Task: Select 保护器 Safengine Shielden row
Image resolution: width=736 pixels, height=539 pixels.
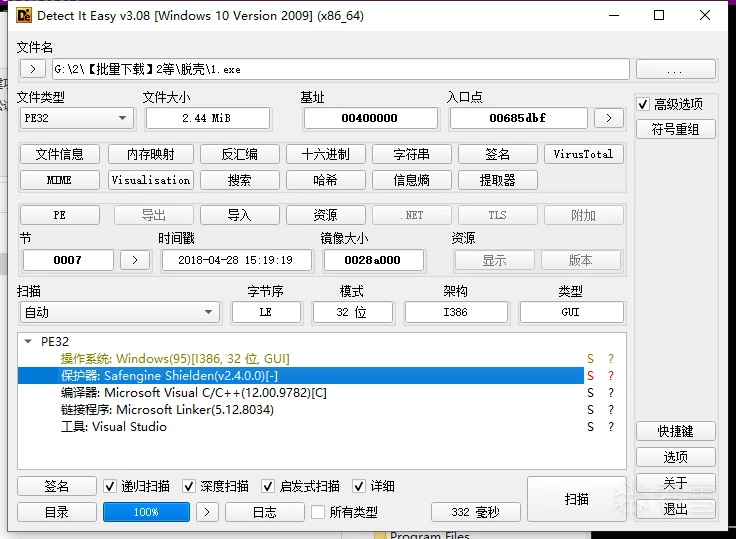Action: point(300,376)
